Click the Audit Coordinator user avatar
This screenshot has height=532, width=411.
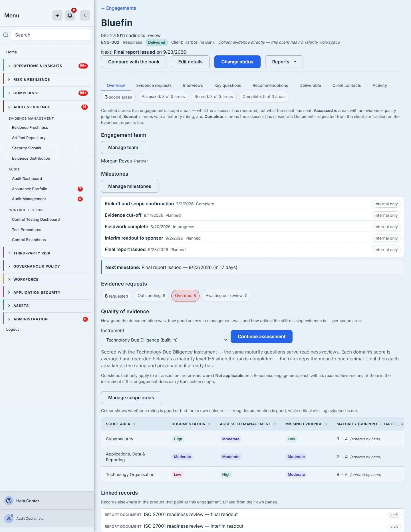pyautogui.click(x=9, y=518)
